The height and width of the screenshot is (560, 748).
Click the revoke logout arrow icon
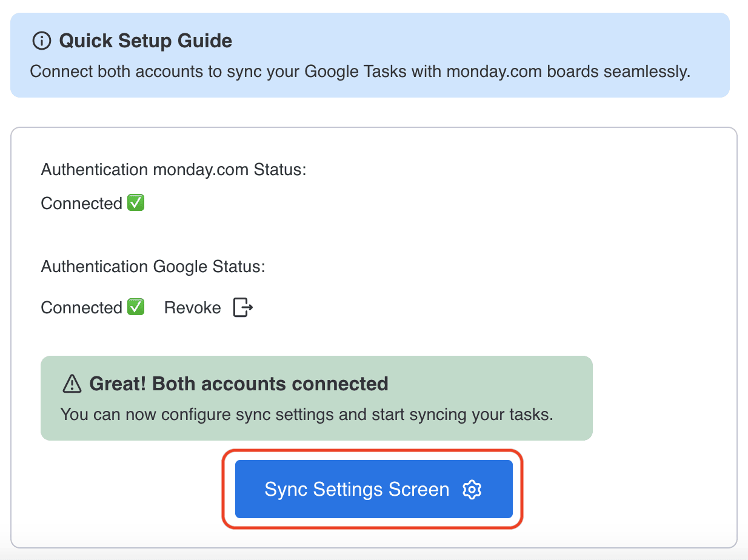click(243, 307)
